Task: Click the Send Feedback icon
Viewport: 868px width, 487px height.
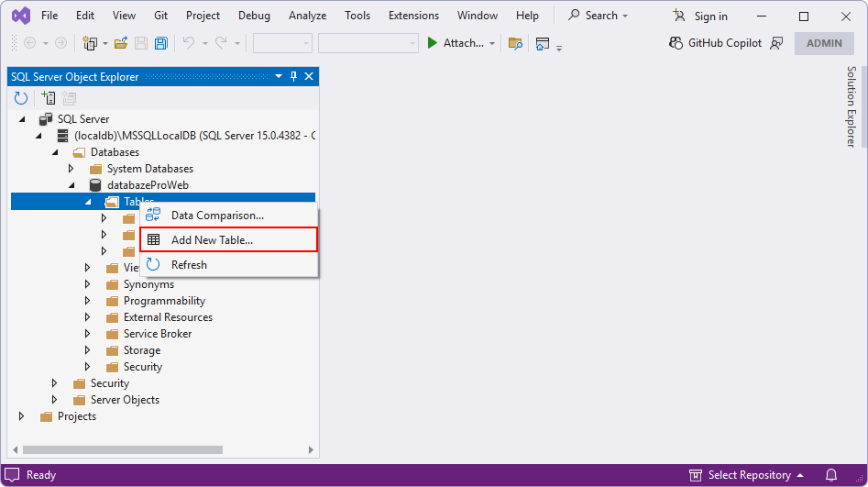Action: click(776, 43)
